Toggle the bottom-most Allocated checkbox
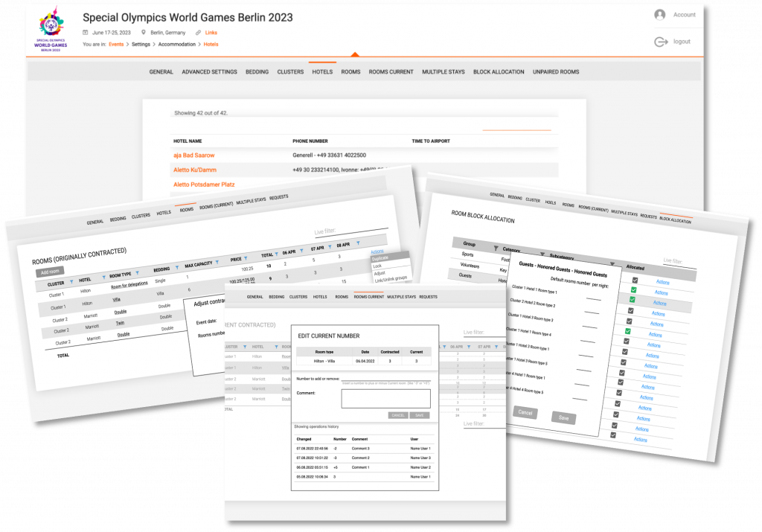Image resolution: width=762 pixels, height=532 pixels. click(613, 435)
